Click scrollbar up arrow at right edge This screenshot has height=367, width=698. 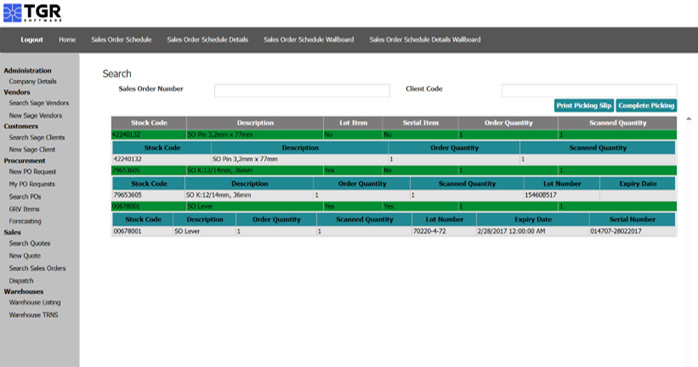coord(689,118)
